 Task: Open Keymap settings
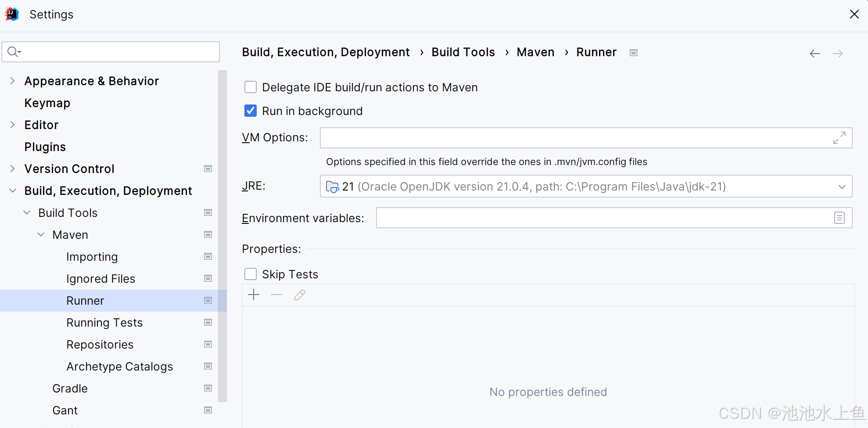click(47, 103)
